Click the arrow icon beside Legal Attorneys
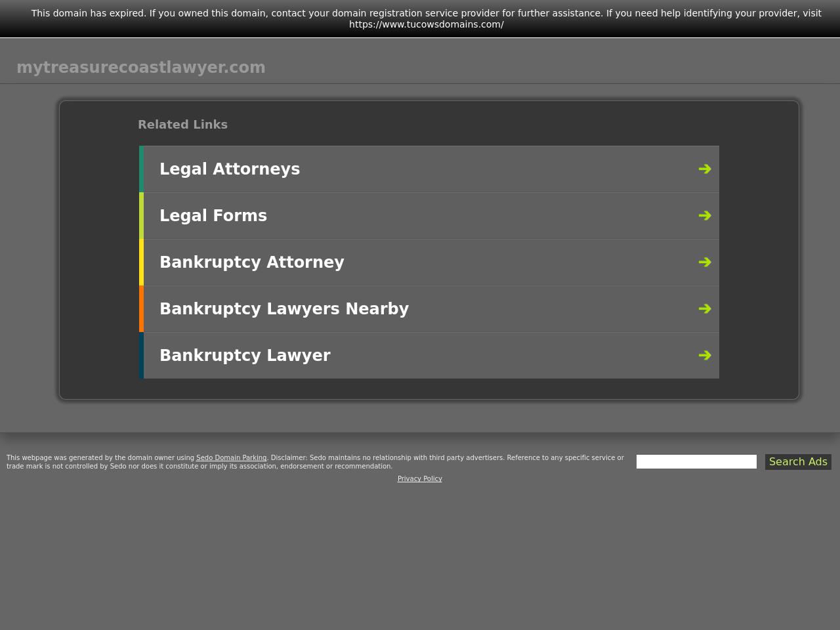This screenshot has width=840, height=630. [x=705, y=169]
